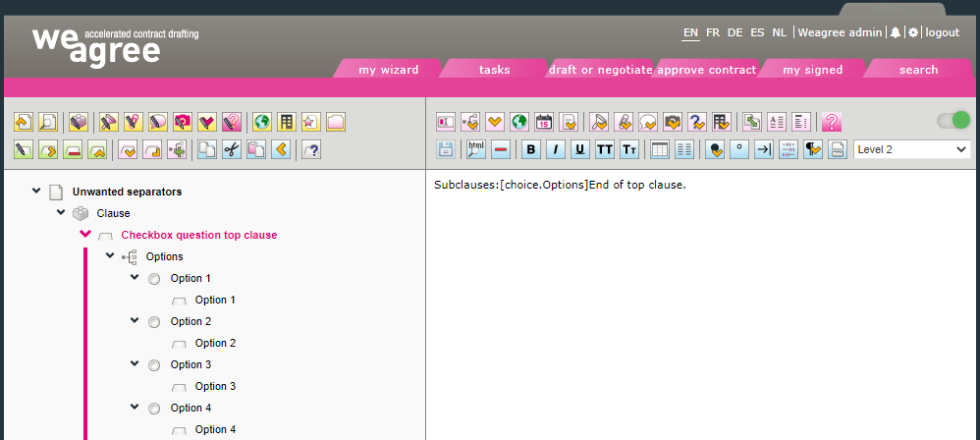The image size is (980, 440).
Task: Click the clause icon with red minus
Action: pyautogui.click(x=73, y=149)
